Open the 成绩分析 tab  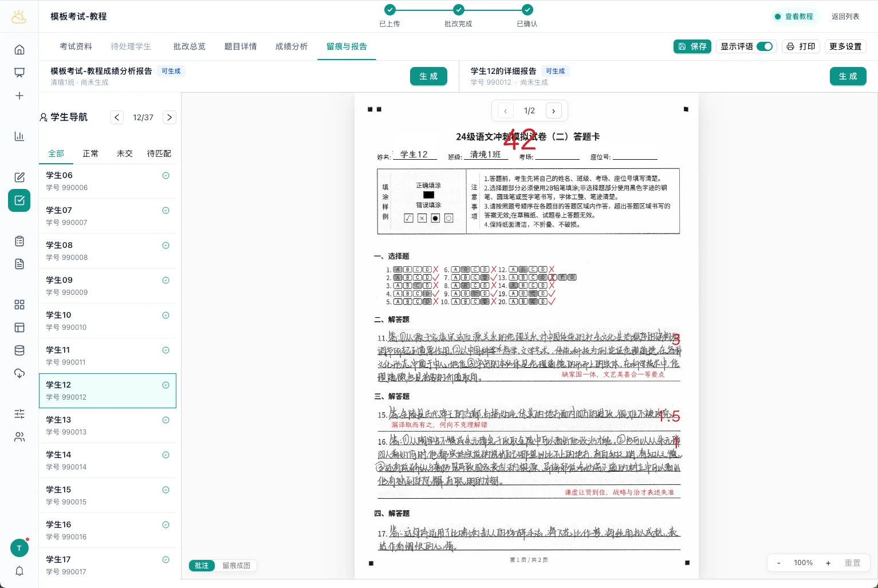(x=292, y=46)
